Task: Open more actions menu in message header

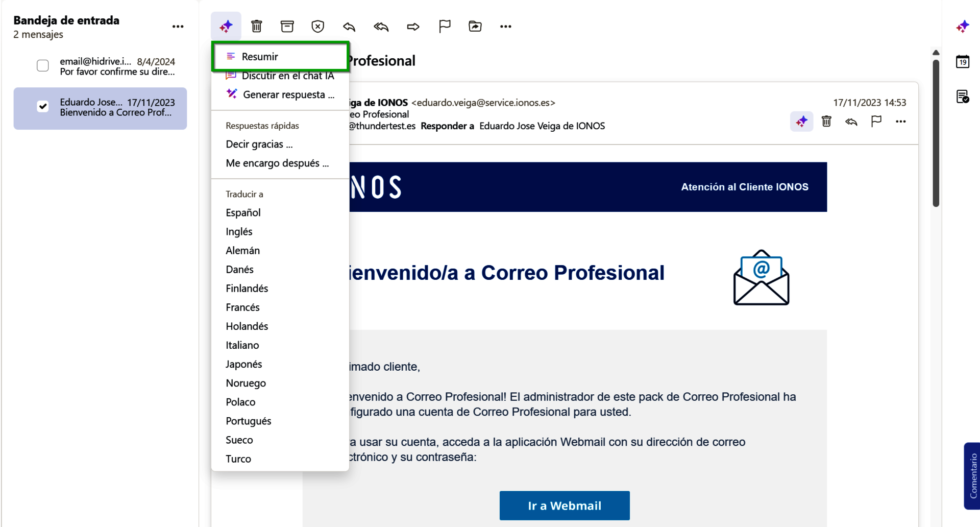Action: [x=901, y=122]
